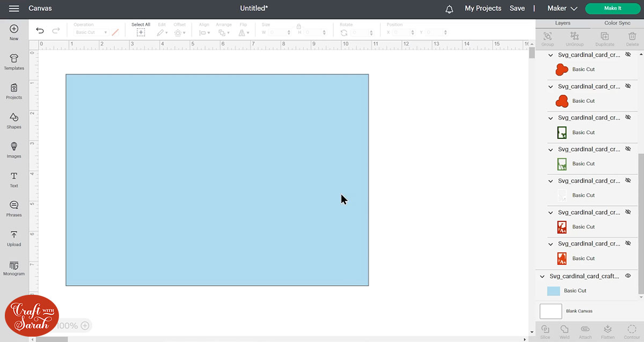This screenshot has height=342, width=644.
Task: Open the Templates tool in sidebar
Action: 14,62
